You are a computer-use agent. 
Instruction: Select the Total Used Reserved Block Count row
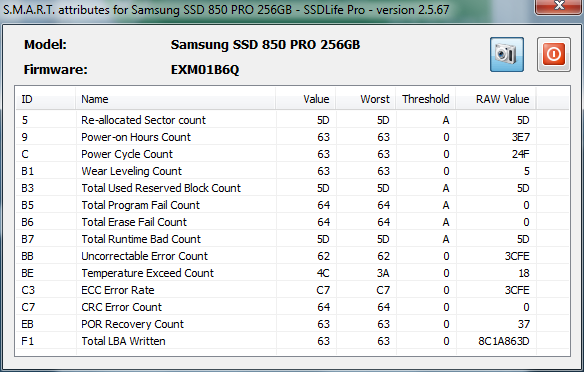(x=292, y=188)
